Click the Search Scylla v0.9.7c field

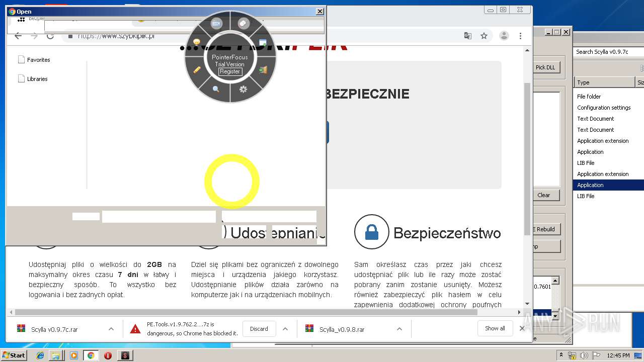click(x=608, y=52)
